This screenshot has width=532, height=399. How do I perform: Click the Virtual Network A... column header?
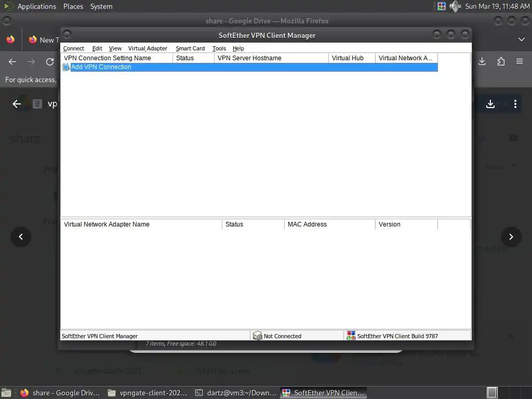coord(406,58)
